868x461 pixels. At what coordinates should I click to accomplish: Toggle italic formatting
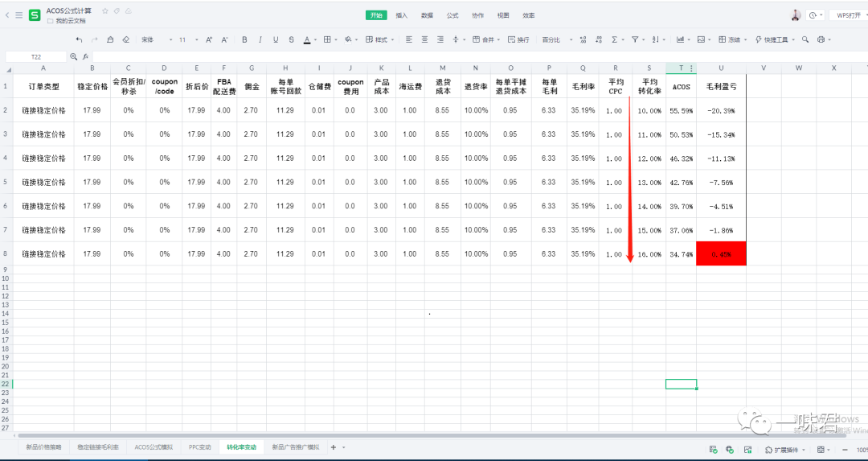[x=260, y=39]
